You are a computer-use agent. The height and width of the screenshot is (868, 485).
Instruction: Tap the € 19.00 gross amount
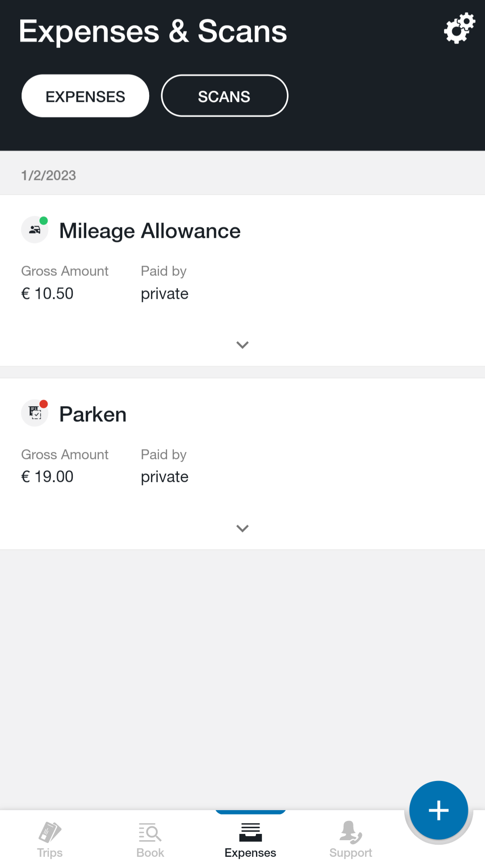point(47,477)
